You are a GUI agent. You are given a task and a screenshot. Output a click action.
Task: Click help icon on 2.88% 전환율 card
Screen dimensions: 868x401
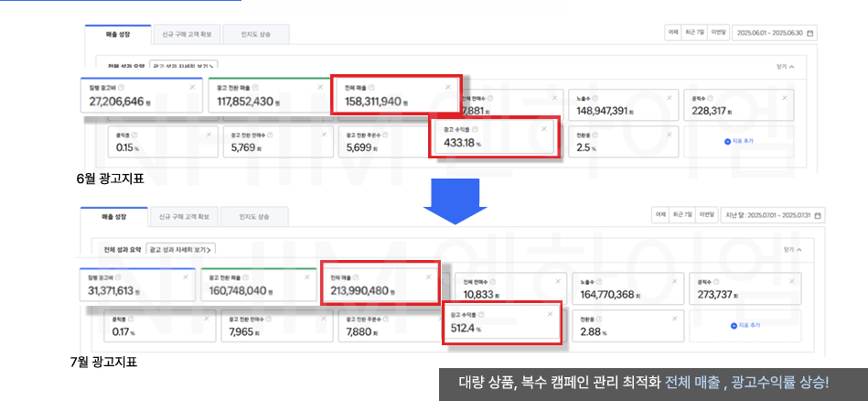tap(597, 319)
